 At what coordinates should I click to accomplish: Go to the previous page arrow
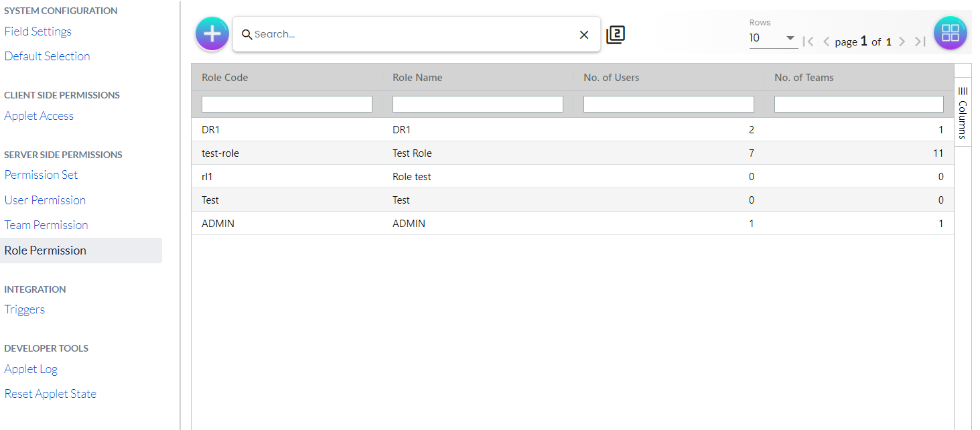[x=826, y=42]
